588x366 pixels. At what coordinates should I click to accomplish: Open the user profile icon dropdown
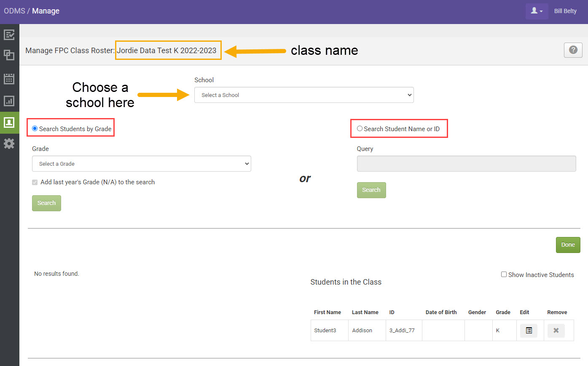click(x=534, y=11)
